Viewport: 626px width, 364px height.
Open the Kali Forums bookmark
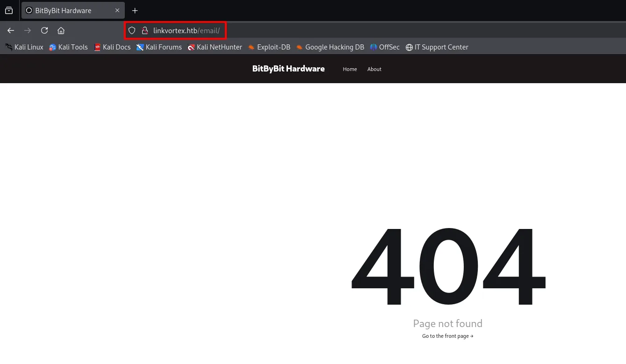pos(159,47)
